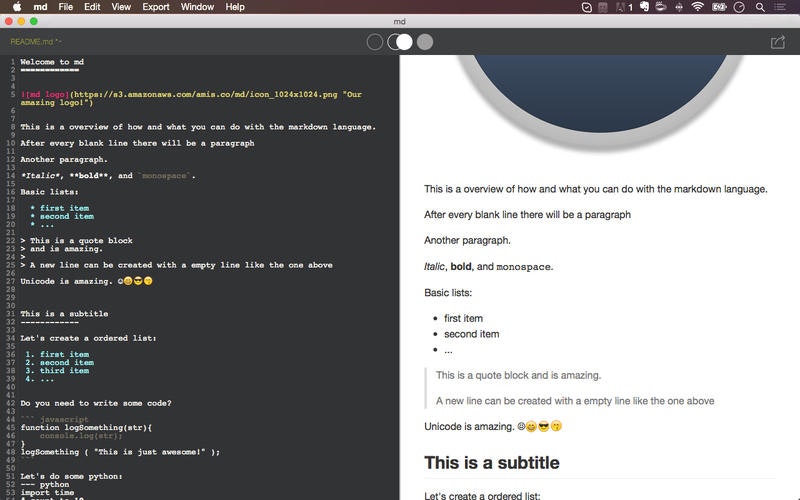The width and height of the screenshot is (800, 500).
Task: Switch to preview-only gray circle mode
Action: click(x=424, y=42)
